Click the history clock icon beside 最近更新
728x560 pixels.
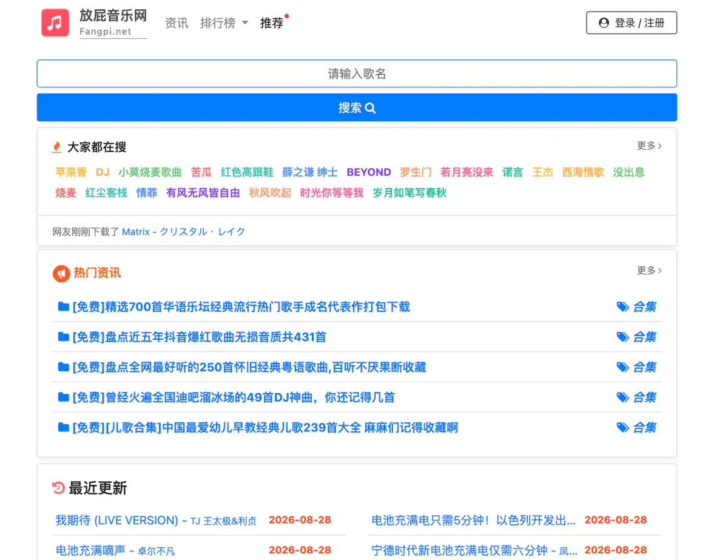58,488
